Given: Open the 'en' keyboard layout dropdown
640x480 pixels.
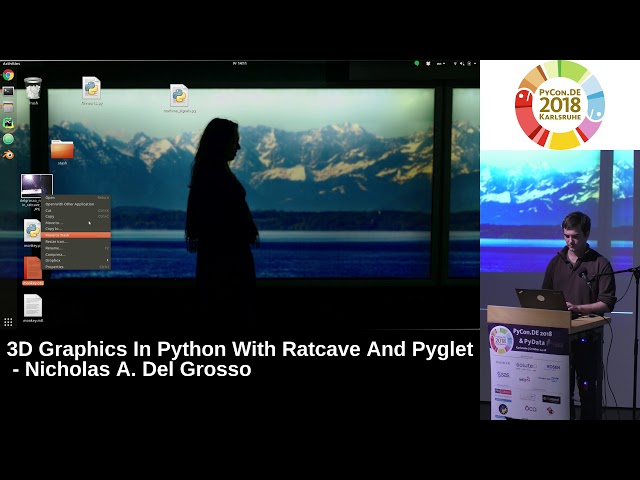Looking at the screenshot, I should [x=441, y=64].
